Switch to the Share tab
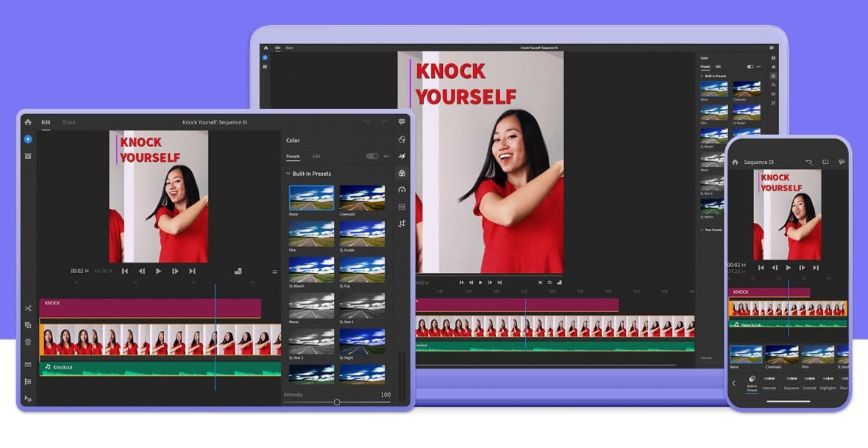 (x=68, y=122)
